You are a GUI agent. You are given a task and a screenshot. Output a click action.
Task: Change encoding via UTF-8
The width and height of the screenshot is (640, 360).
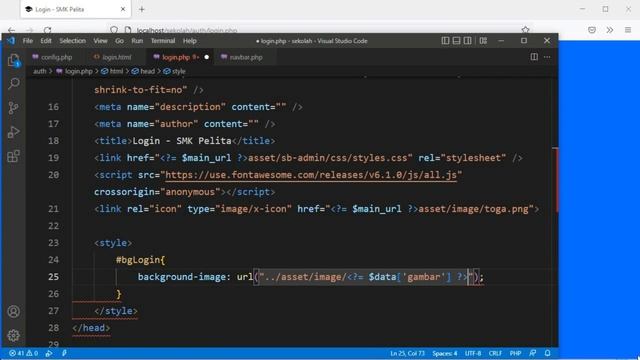473,353
